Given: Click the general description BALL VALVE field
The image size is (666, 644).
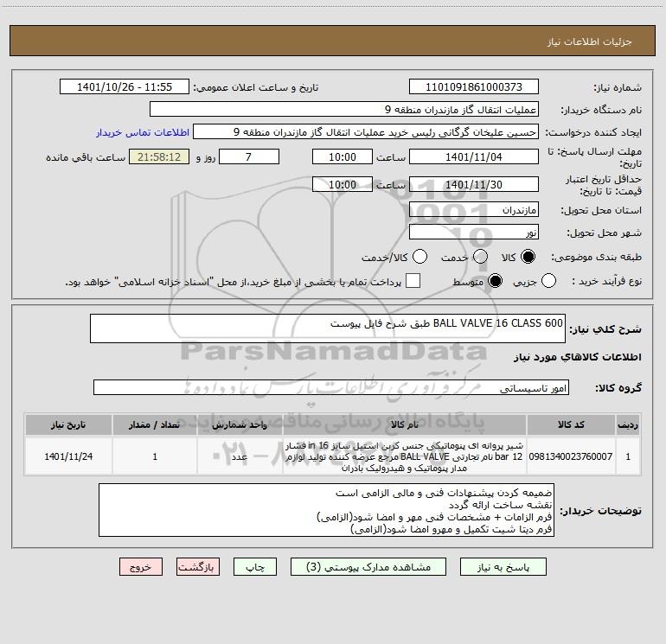Looking at the screenshot, I should click(x=328, y=328).
